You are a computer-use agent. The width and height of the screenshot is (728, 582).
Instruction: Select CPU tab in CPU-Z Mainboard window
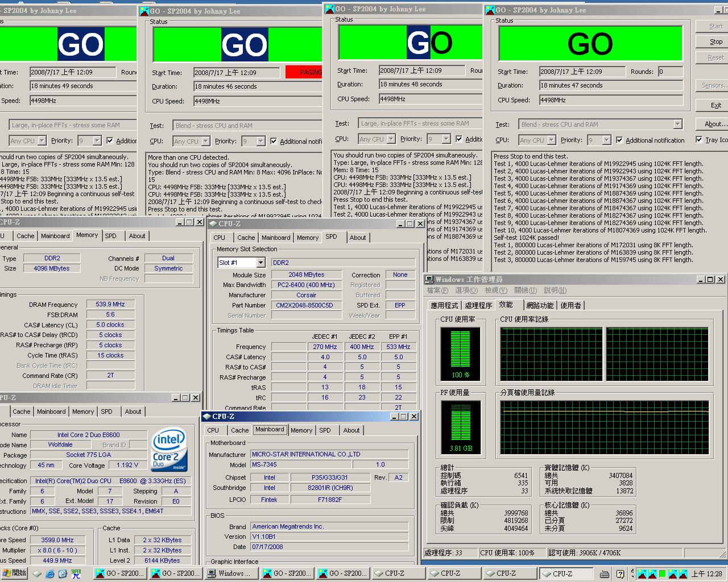[x=213, y=430]
